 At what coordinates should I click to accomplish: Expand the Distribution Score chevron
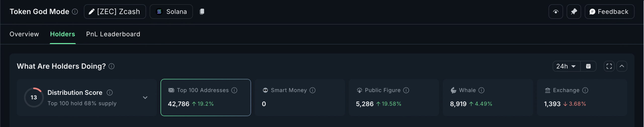145,97
